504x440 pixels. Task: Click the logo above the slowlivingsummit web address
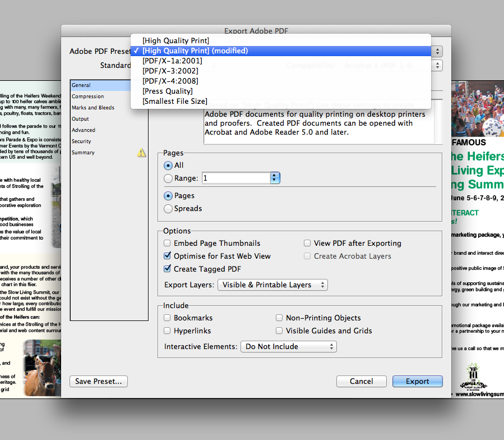(473, 377)
